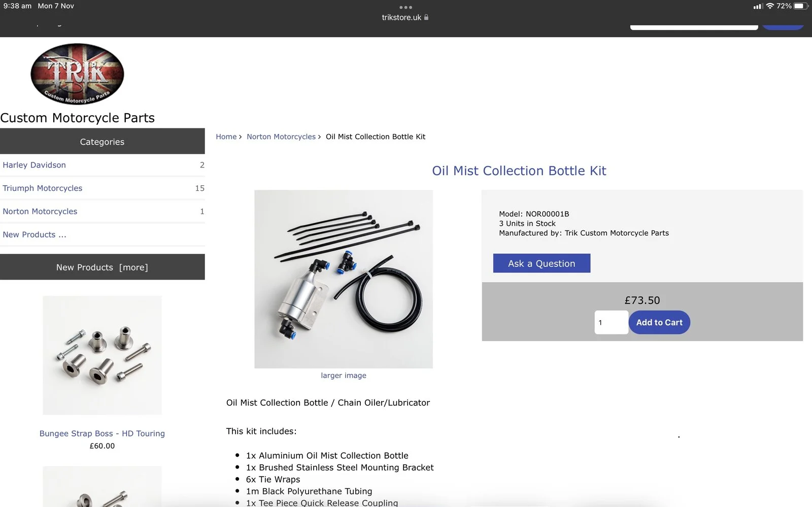This screenshot has height=507, width=812.
Task: Click the Add to Cart button
Action: tap(659, 322)
